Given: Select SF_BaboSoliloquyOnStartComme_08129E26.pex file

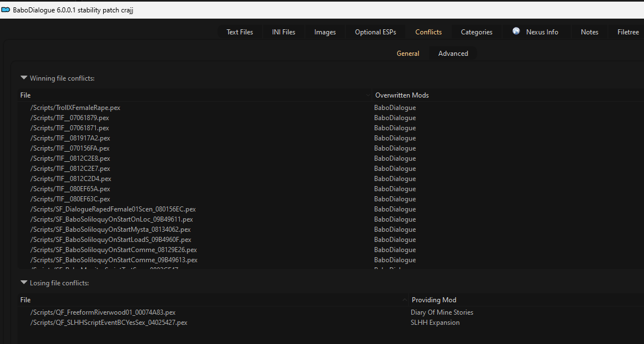Looking at the screenshot, I should tap(113, 249).
